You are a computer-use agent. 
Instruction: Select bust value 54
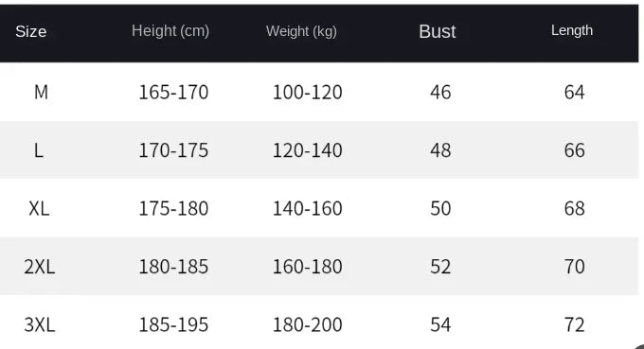(x=440, y=324)
